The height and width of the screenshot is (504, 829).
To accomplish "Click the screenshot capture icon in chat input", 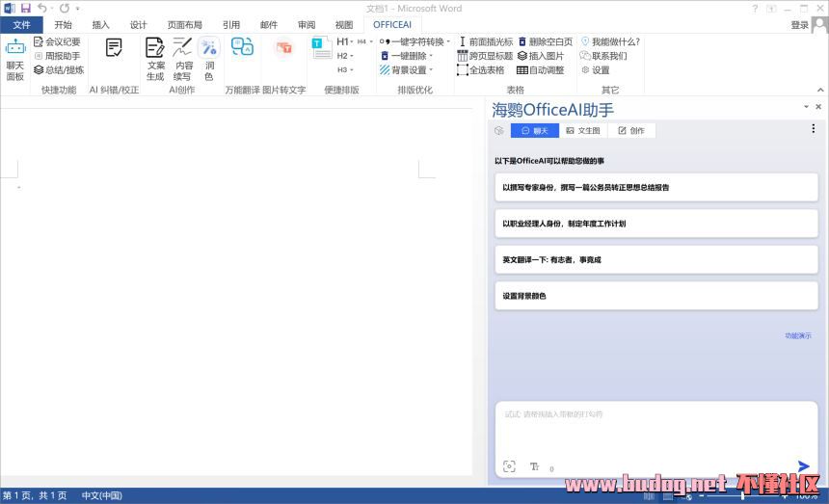I will [x=509, y=466].
